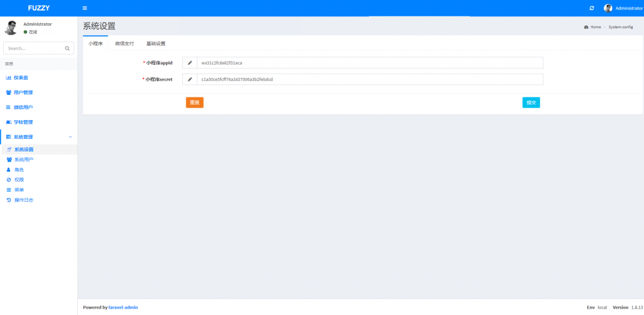Open 操作日志 operation log item
Screen dimensions: 644x315
tap(23, 200)
